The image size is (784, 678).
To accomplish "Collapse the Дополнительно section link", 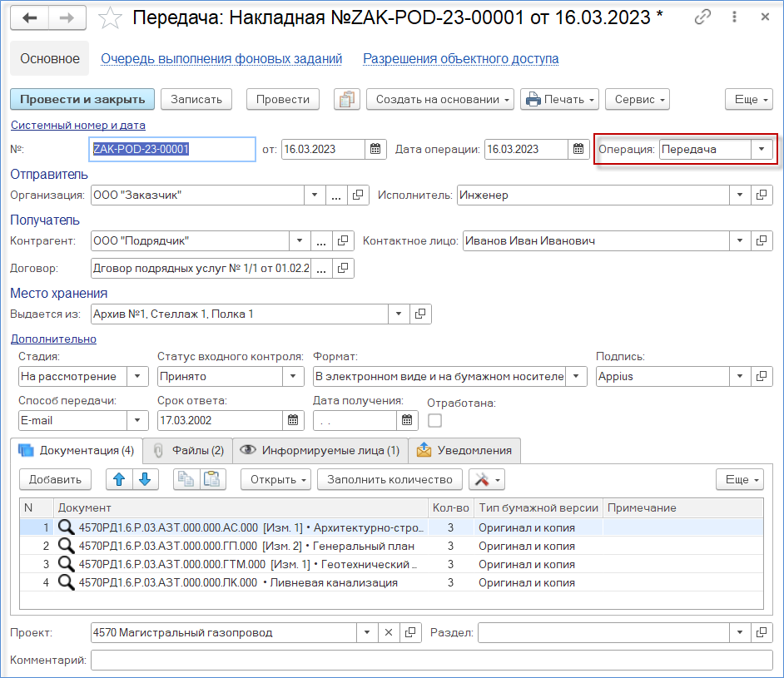I will (x=53, y=339).
